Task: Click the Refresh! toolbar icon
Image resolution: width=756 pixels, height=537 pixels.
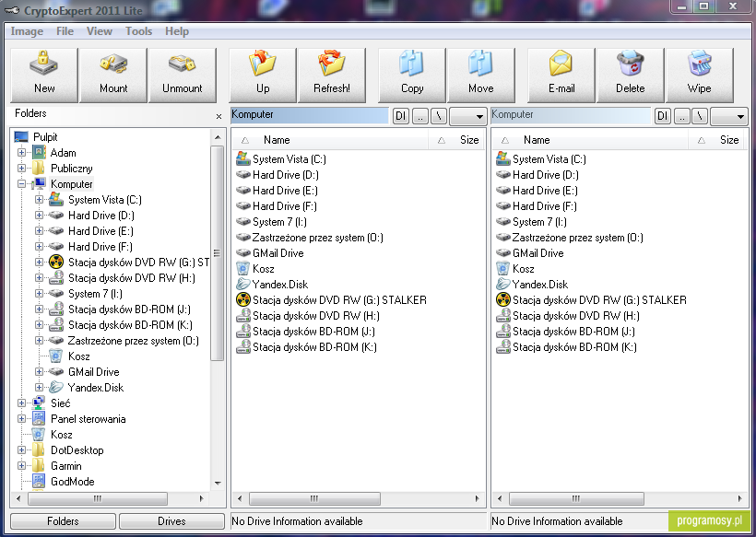Action: (x=332, y=76)
